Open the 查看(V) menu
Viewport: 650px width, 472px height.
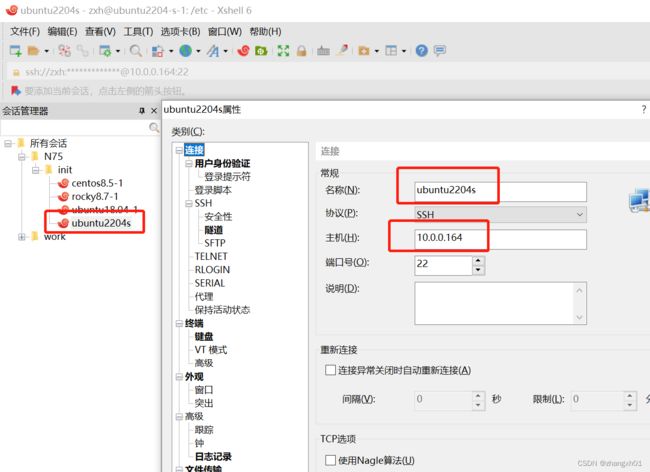click(x=100, y=31)
